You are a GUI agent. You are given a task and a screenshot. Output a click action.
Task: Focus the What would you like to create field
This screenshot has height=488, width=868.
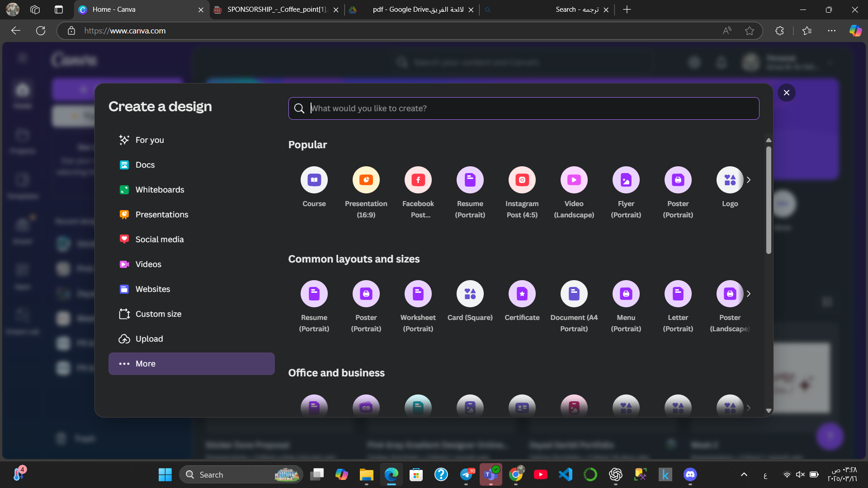[x=524, y=108]
